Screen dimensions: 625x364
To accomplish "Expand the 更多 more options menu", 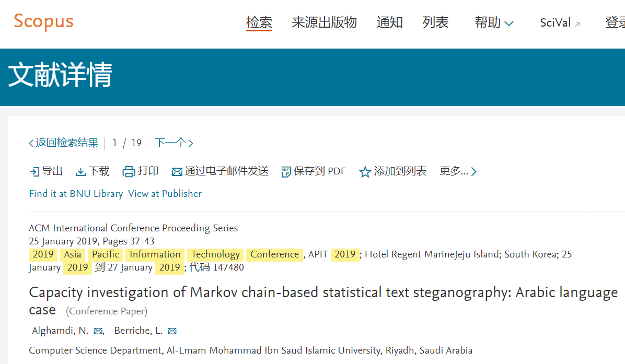I will [458, 171].
